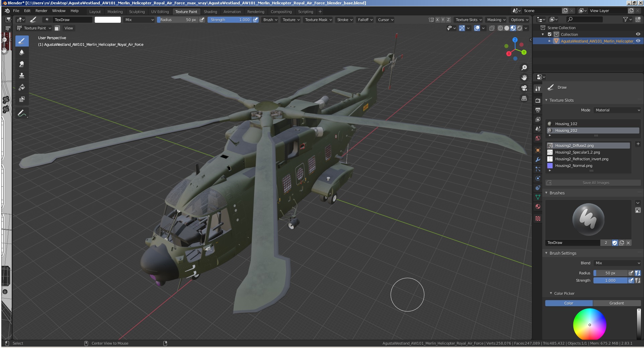Collapse the Texture Slots panel
The image size is (644, 348).
pos(546,100)
